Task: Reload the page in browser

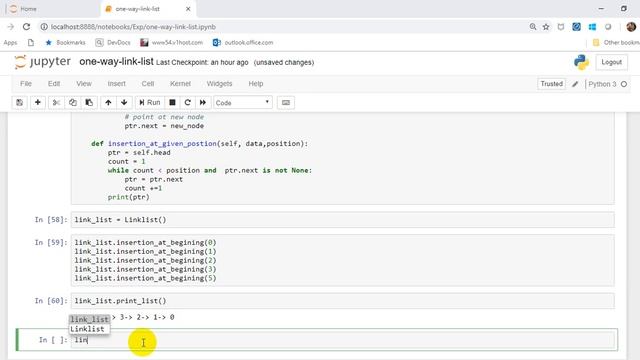Action: click(x=27, y=27)
